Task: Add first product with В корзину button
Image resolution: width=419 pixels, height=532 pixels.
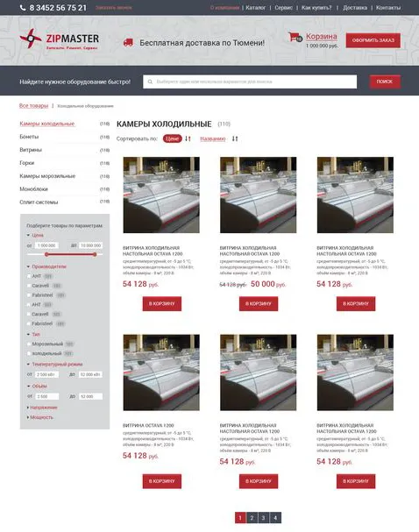Action: click(162, 303)
